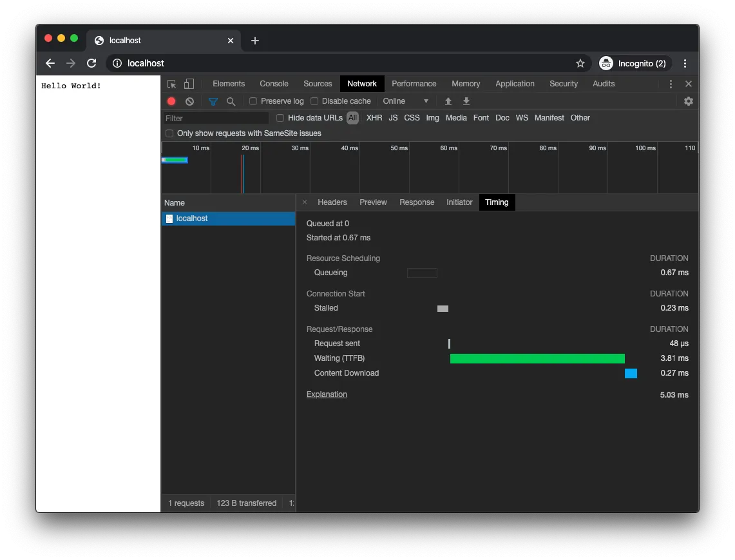The height and width of the screenshot is (560, 735).
Task: Open the Online throttling dropdown
Action: (405, 101)
